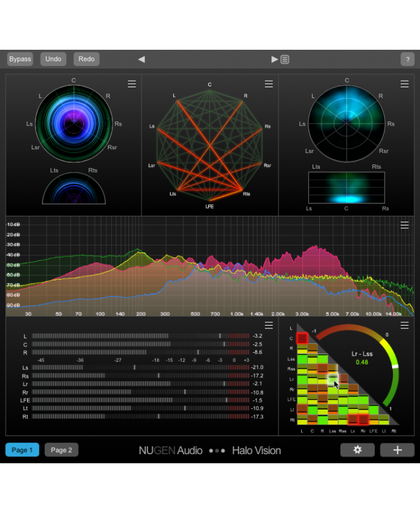420x513 pixels.
Task: Go to previous preset with left arrow
Action: point(142,59)
